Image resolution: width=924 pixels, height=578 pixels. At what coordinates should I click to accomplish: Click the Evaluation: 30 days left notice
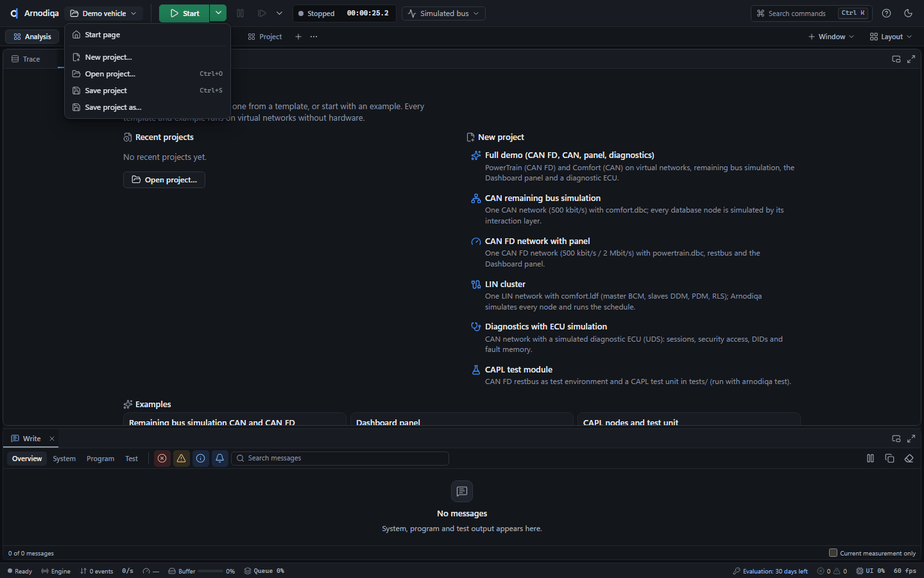(771, 571)
